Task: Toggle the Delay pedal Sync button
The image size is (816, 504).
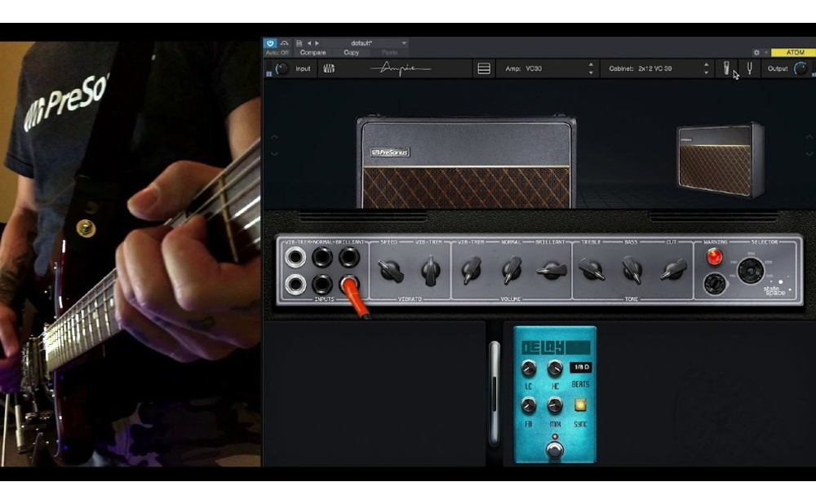Action: click(x=581, y=405)
